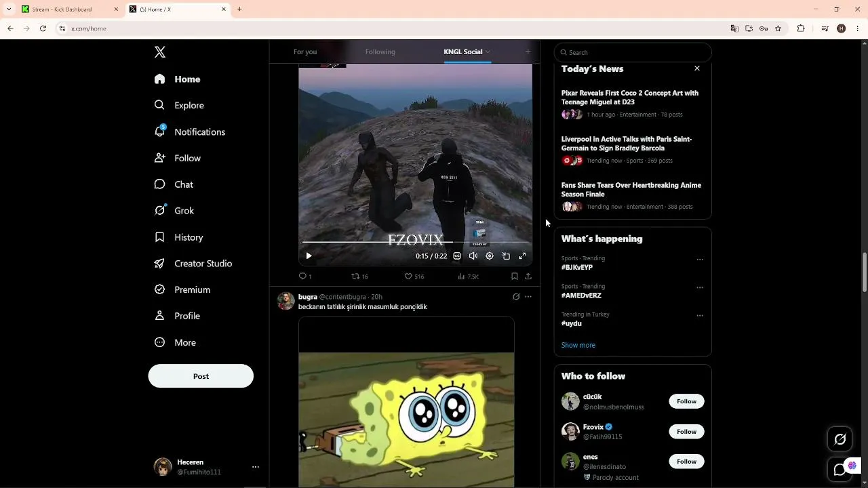Follow the cücük account
The height and width of the screenshot is (488, 868).
686,401
